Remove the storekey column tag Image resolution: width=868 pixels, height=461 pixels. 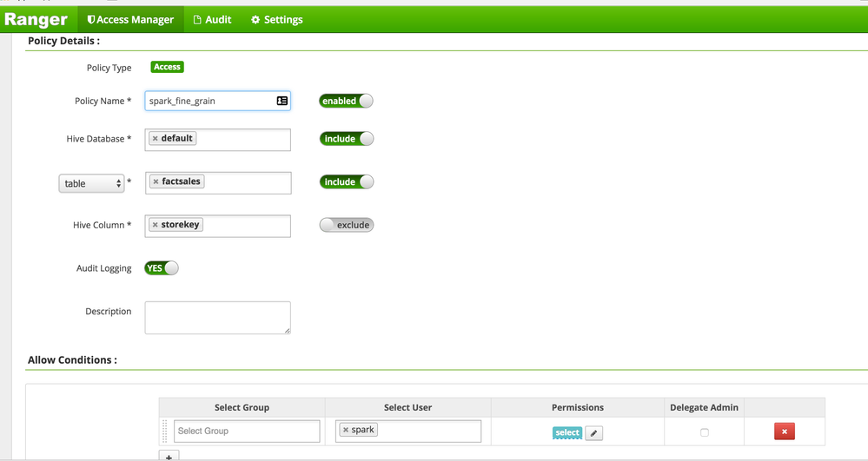(155, 225)
